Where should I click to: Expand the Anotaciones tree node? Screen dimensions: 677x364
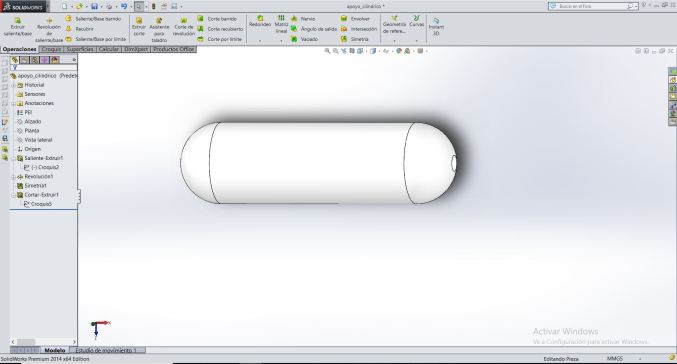click(x=13, y=103)
